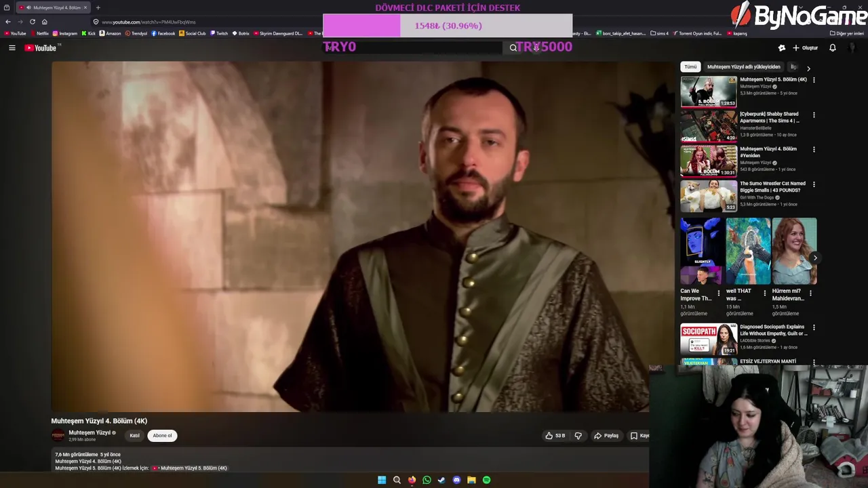Image resolution: width=868 pixels, height=488 pixels.
Task: Reload the page with refresh icon
Action: click(32, 22)
